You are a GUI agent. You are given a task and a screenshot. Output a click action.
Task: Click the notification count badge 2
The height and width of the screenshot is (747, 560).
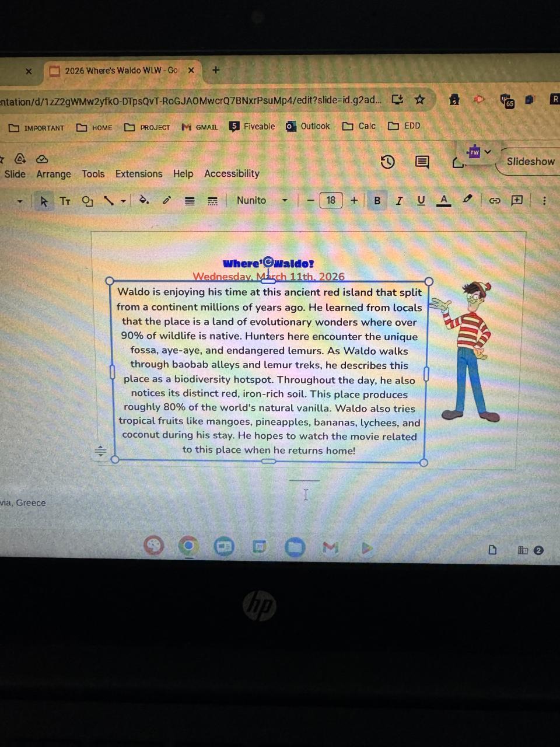[x=538, y=550]
